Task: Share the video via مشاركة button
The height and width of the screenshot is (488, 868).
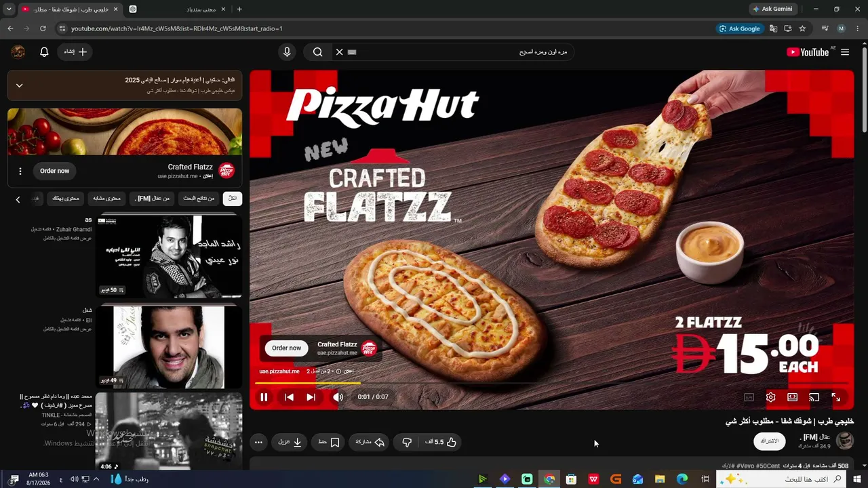Action: [x=370, y=442]
